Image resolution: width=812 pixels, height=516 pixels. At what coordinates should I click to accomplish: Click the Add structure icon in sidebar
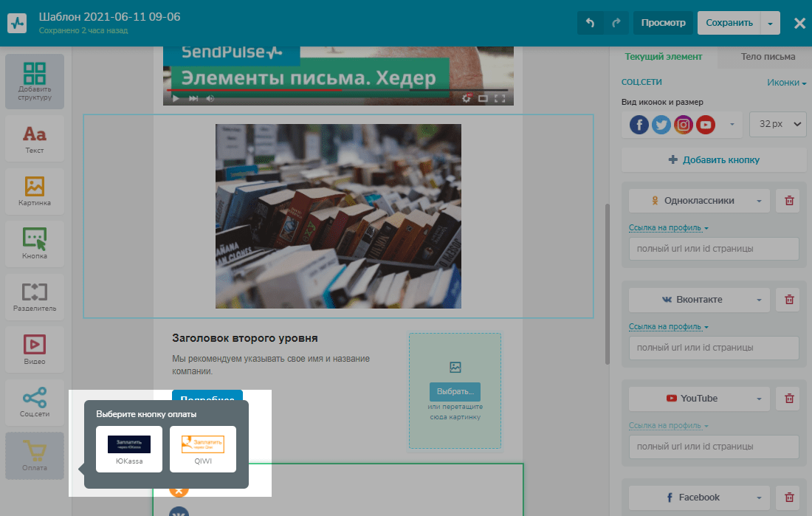pos(35,81)
